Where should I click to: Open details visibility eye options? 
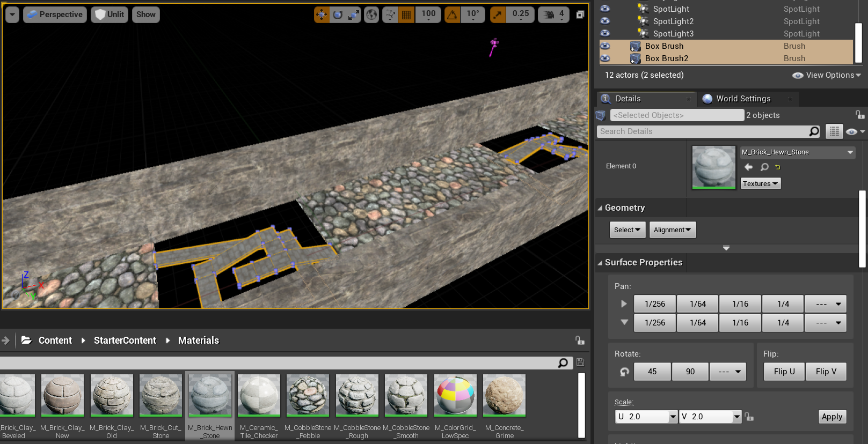point(855,131)
